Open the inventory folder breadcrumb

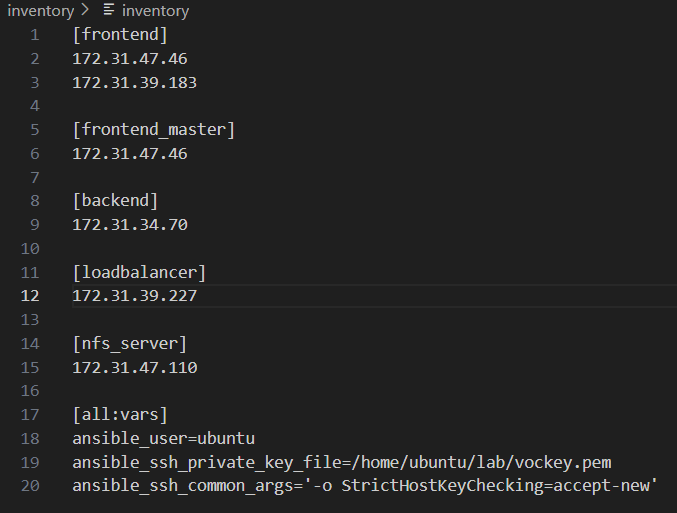point(40,11)
